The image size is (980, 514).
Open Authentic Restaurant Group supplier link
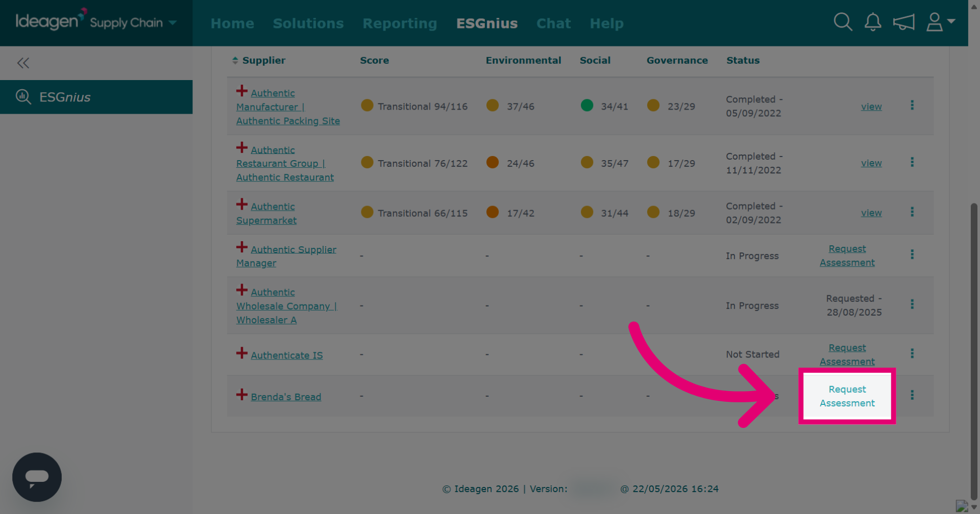(285, 164)
